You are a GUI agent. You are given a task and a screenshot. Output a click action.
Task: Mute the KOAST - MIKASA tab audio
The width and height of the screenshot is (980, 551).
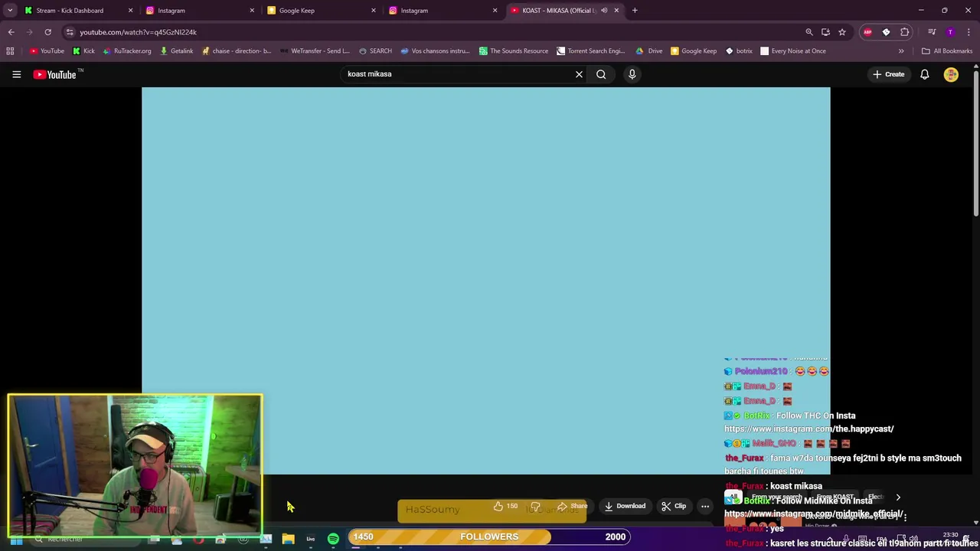(604, 10)
